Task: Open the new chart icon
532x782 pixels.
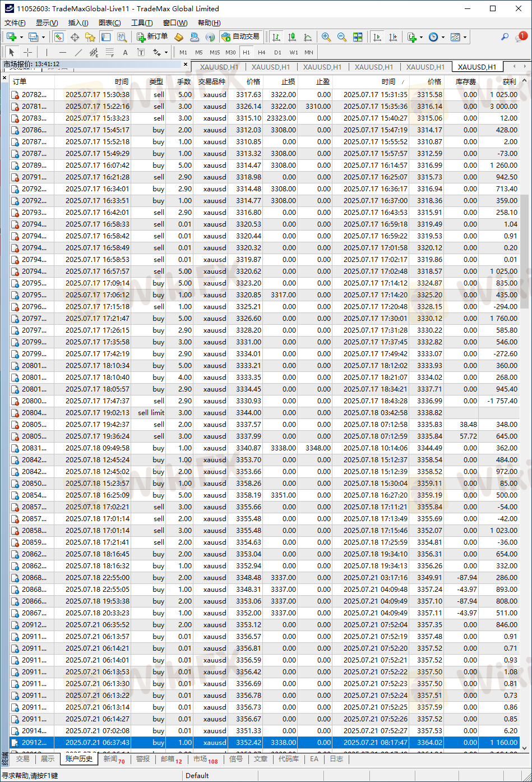Action: pos(12,37)
